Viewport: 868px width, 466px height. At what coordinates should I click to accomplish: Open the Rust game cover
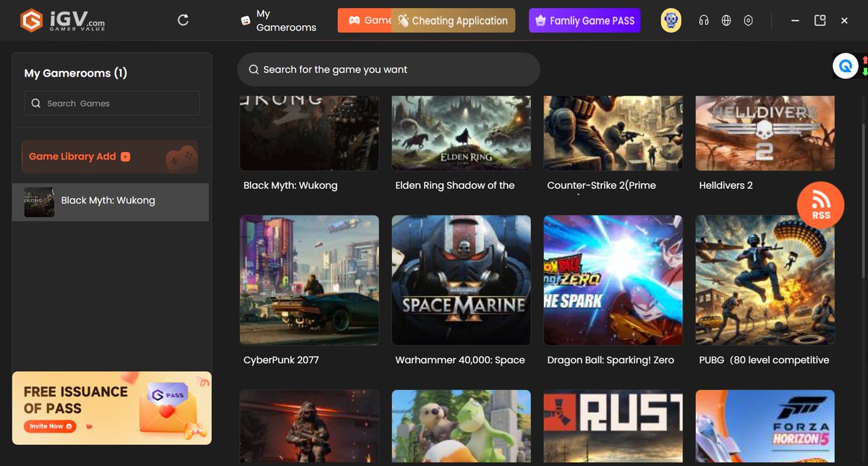pyautogui.click(x=613, y=428)
